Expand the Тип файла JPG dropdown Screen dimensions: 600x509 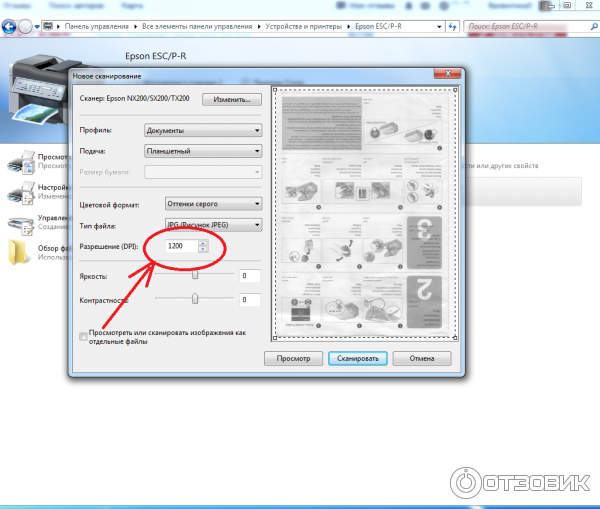point(202,225)
